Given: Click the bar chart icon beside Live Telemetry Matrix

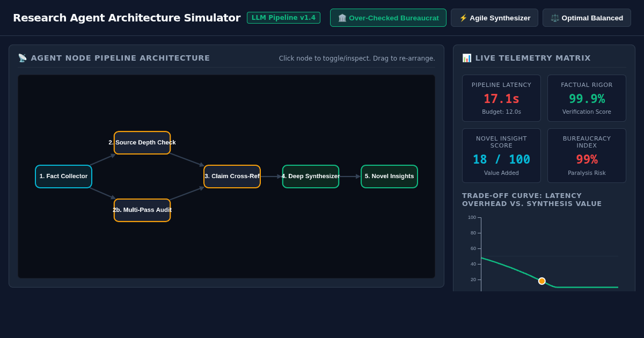Looking at the screenshot, I should pos(467,58).
